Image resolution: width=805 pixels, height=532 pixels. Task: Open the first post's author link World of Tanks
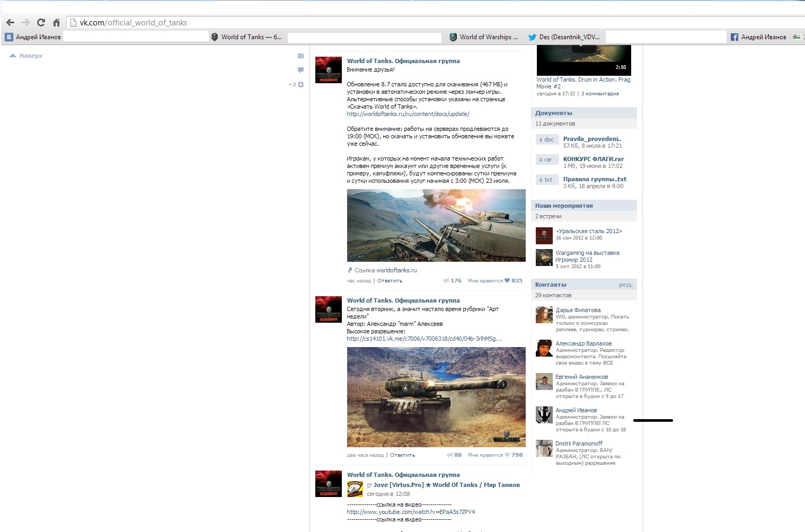[x=403, y=61]
